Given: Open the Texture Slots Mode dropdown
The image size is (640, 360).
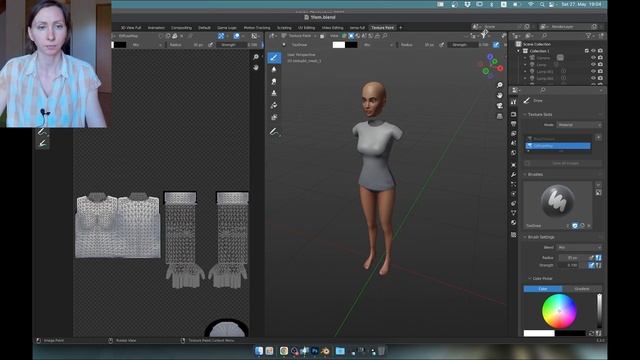Looking at the screenshot, I should click(579, 125).
